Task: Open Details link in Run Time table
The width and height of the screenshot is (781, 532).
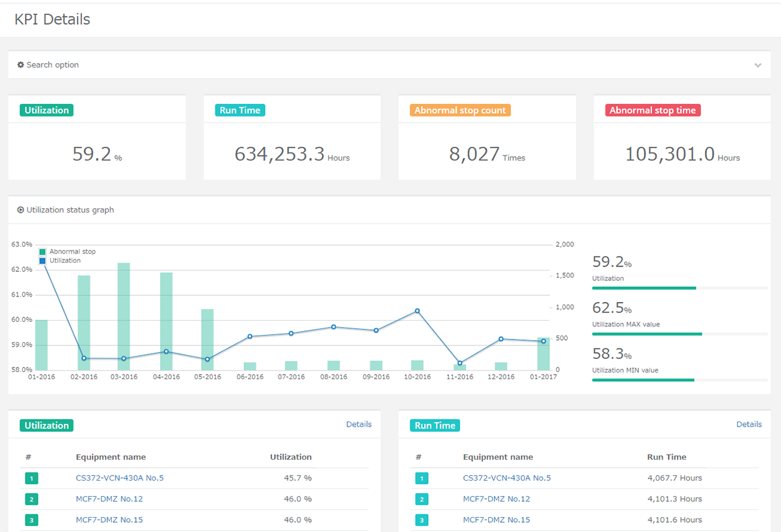Action: [x=749, y=424]
